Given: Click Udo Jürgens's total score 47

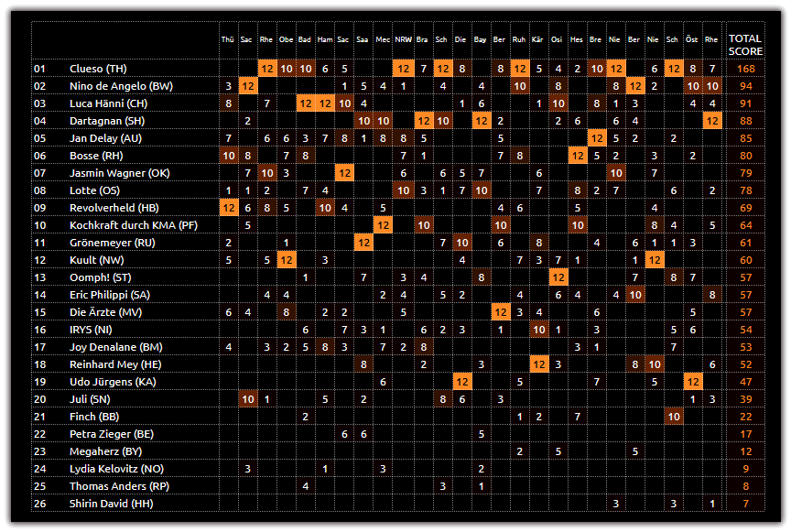Looking at the screenshot, I should (x=745, y=382).
